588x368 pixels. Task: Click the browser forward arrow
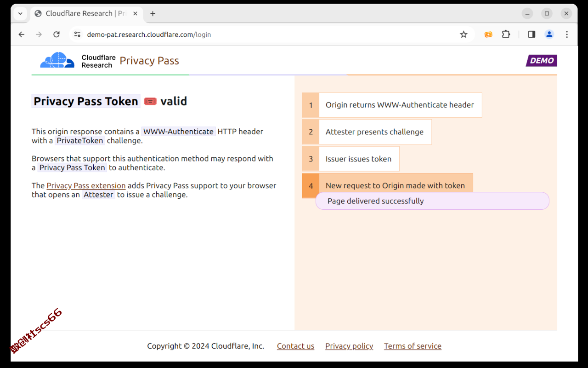click(x=39, y=34)
